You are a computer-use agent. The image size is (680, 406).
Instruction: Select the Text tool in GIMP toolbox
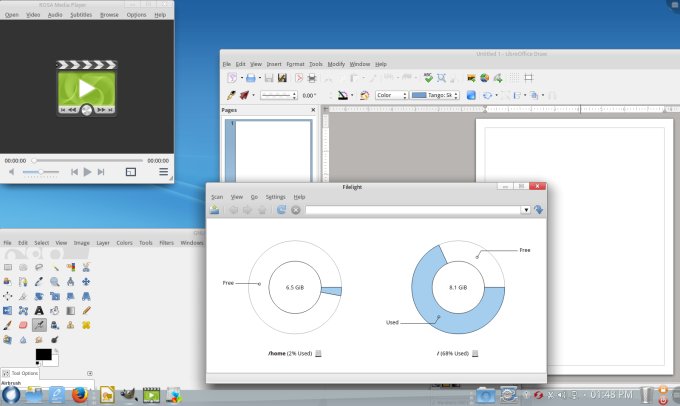(x=39, y=310)
